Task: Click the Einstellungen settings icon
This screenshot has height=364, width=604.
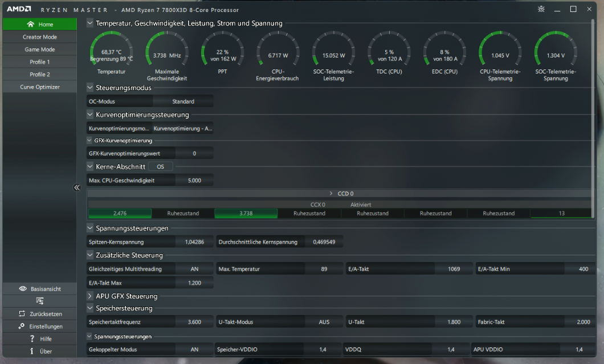Action: (22, 326)
